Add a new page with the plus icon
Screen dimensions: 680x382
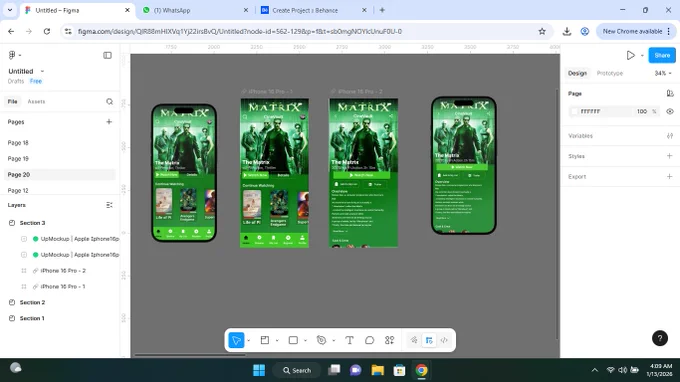(x=109, y=122)
